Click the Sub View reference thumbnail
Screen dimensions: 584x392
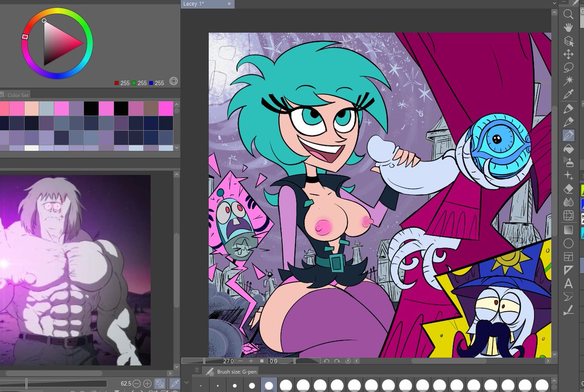click(x=75, y=270)
